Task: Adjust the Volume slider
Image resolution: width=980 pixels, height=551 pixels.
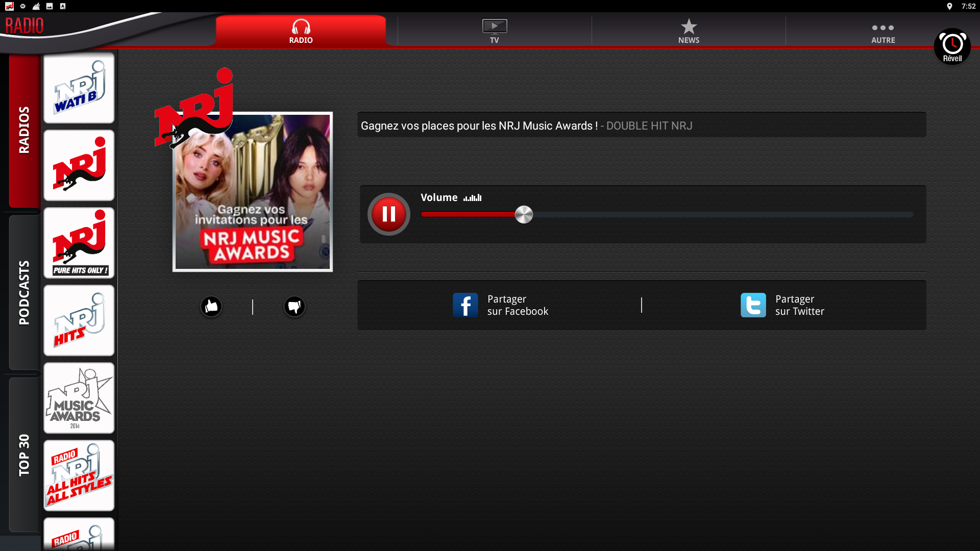Action: pos(524,214)
